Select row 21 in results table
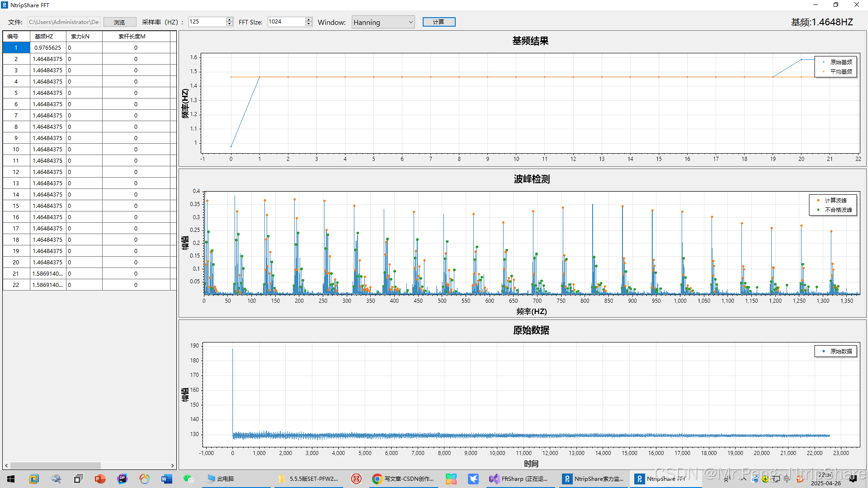 [x=16, y=274]
